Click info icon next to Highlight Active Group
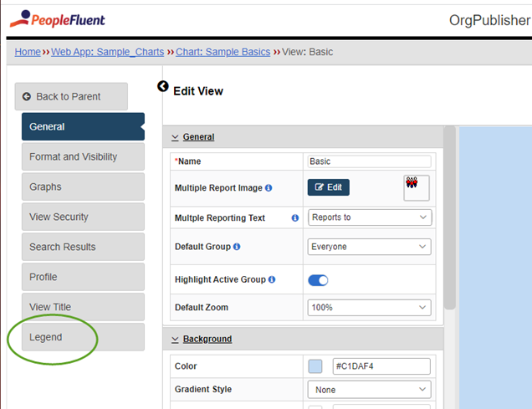Screen dimensions: 532x409 coord(272,279)
